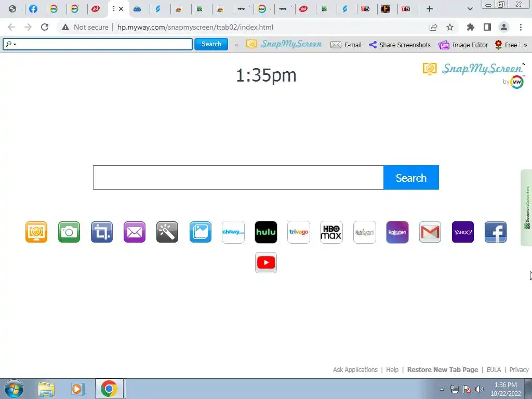
Task: View the Not secure site information
Action: pos(85,27)
